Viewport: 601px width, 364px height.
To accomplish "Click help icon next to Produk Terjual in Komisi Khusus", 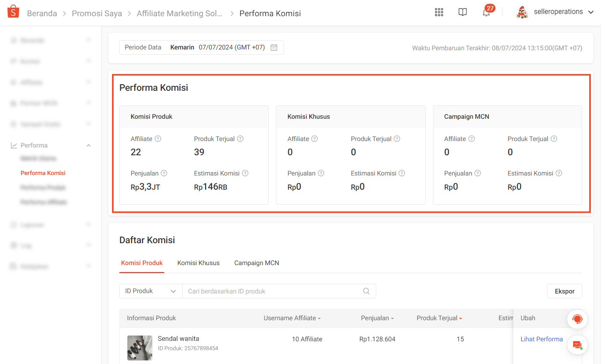I will click(397, 139).
